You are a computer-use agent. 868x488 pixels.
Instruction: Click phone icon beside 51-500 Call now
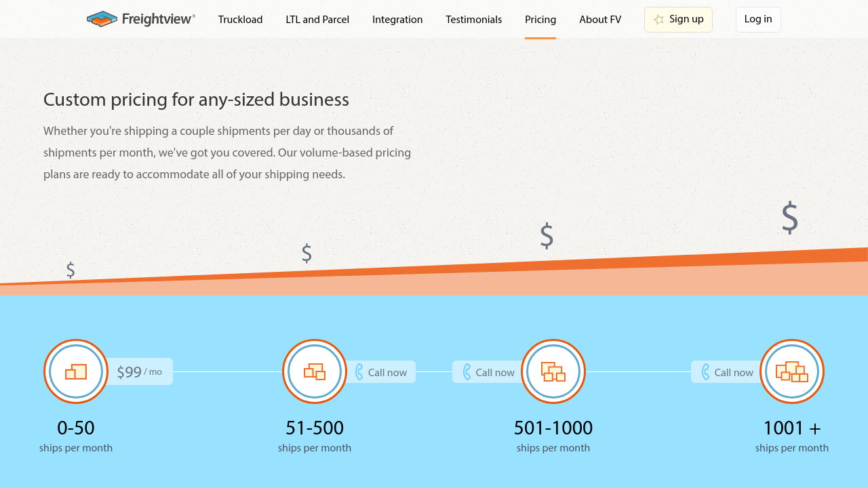[x=359, y=372]
